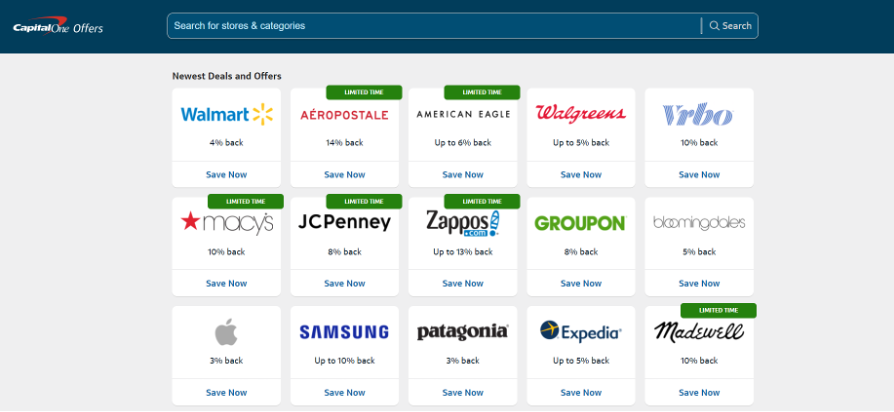Select Save Now for Bloomingdale's
Image resolution: width=894 pixels, height=412 pixels.
tap(698, 284)
